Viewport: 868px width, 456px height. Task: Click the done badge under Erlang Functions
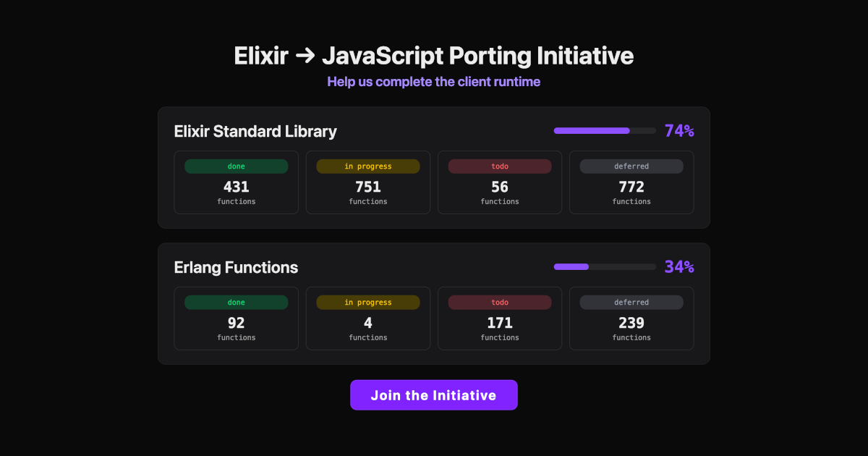point(236,302)
